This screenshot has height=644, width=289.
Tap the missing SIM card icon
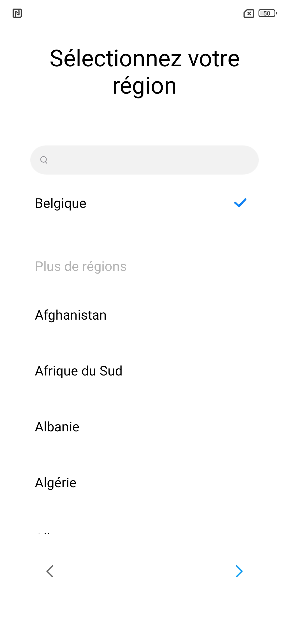coord(249,13)
